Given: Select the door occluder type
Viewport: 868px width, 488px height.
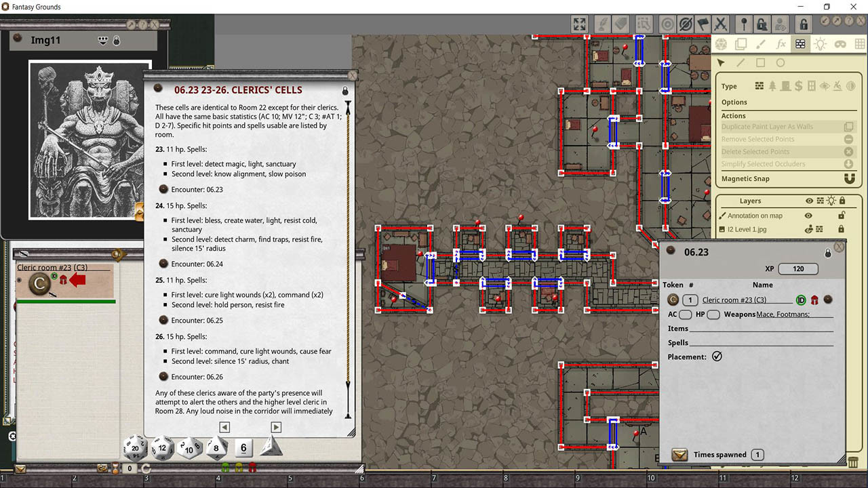Looking at the screenshot, I should tap(785, 86).
